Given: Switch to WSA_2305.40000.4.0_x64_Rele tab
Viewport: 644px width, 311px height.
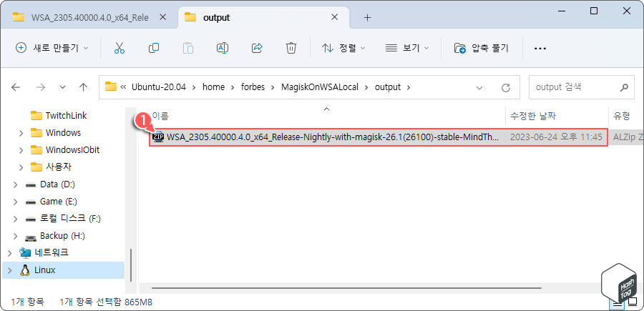Looking at the screenshot, I should [89, 18].
